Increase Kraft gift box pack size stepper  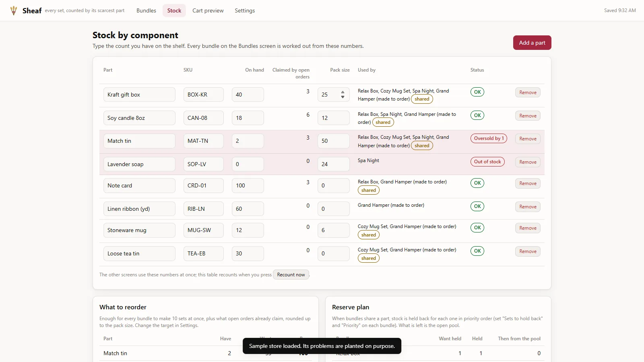[x=343, y=92]
